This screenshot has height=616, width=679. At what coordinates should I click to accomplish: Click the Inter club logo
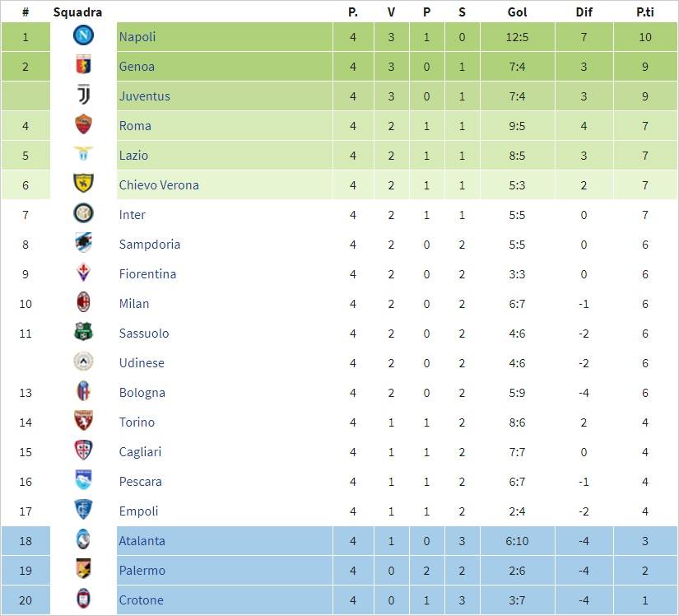click(x=83, y=214)
